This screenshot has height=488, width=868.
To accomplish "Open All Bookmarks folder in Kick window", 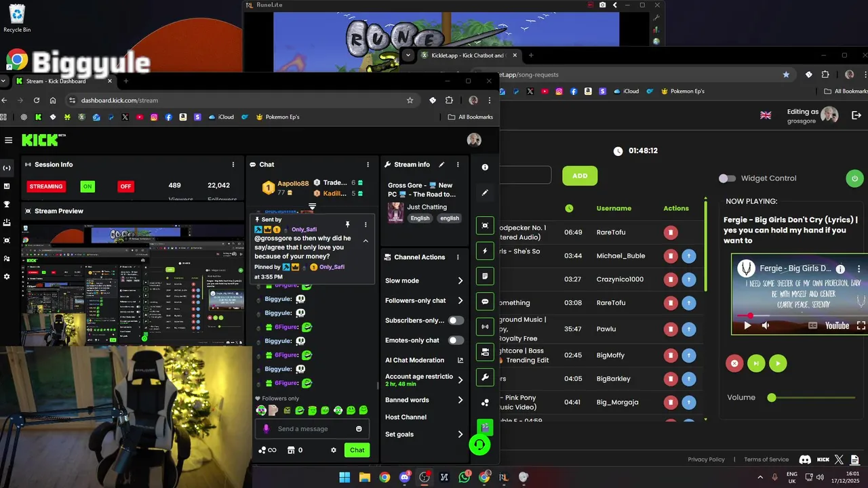I will 471,117.
